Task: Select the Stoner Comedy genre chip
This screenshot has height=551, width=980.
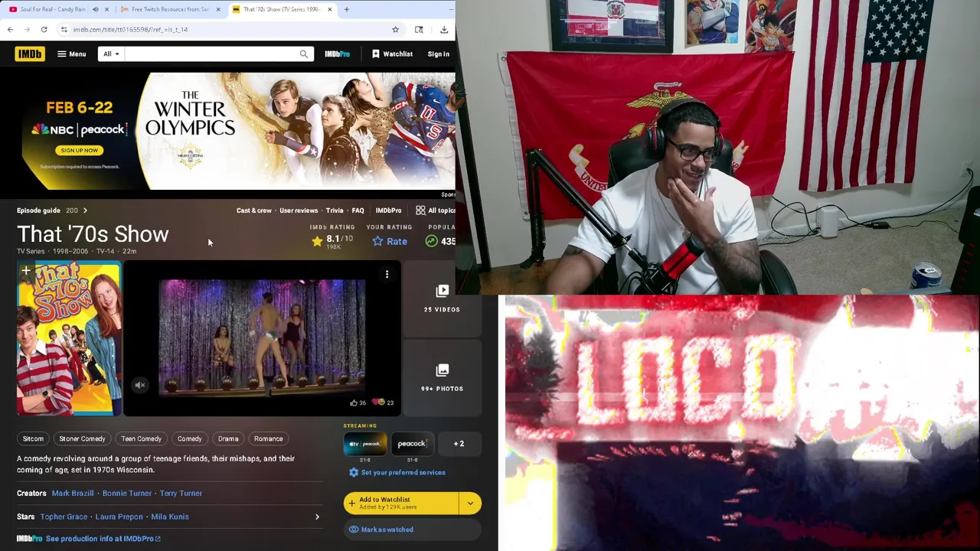Action: click(x=82, y=439)
